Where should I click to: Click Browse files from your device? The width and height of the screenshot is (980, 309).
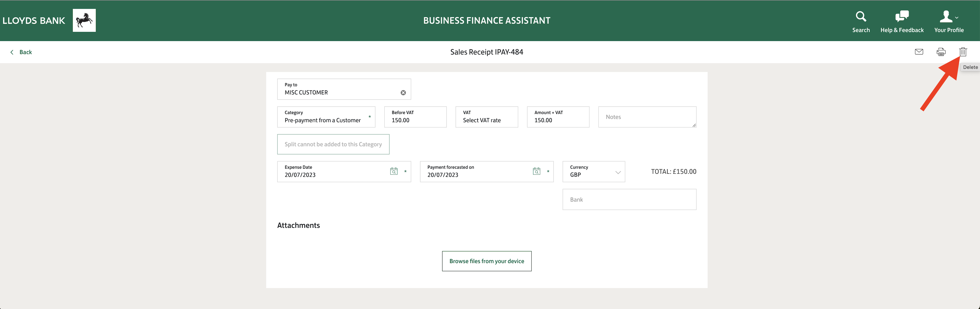pos(487,261)
